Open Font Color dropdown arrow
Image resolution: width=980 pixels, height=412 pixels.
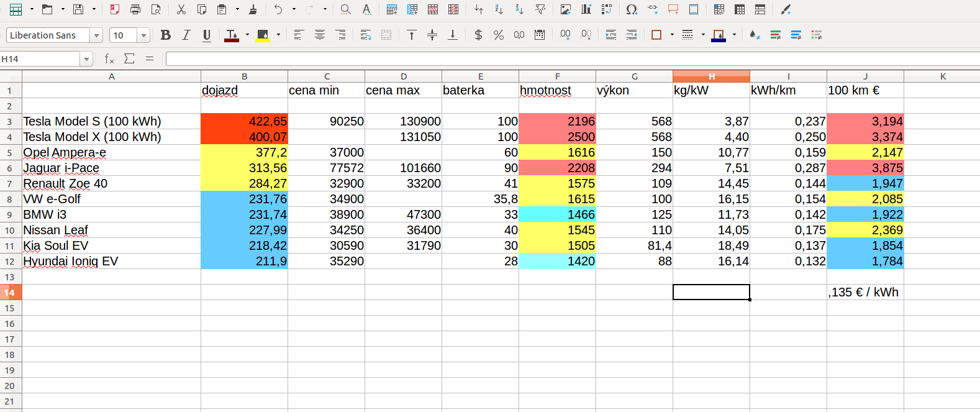[247, 35]
